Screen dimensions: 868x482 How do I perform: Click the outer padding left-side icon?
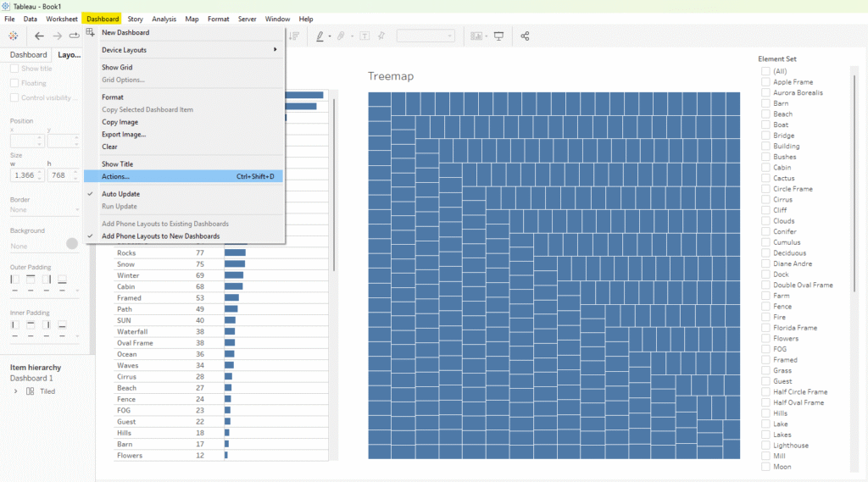click(15, 280)
